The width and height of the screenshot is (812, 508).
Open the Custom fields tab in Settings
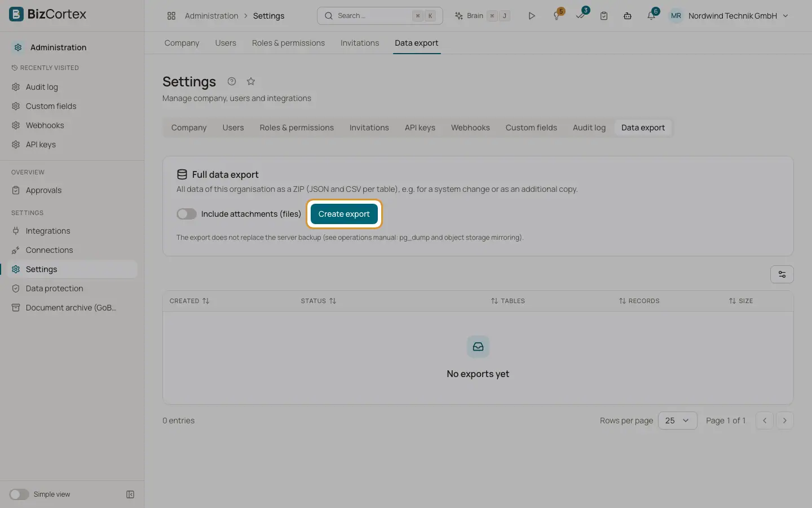531,128
